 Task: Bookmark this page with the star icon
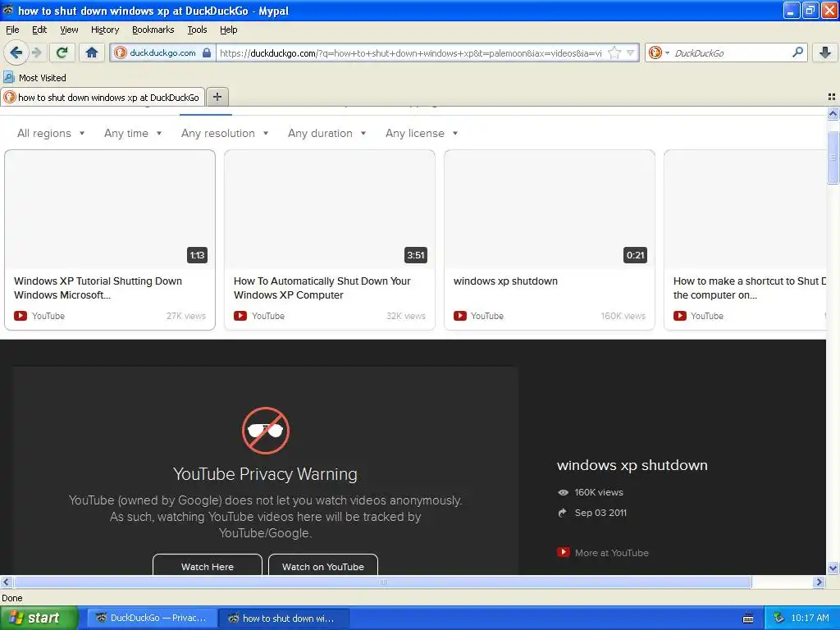click(x=614, y=52)
